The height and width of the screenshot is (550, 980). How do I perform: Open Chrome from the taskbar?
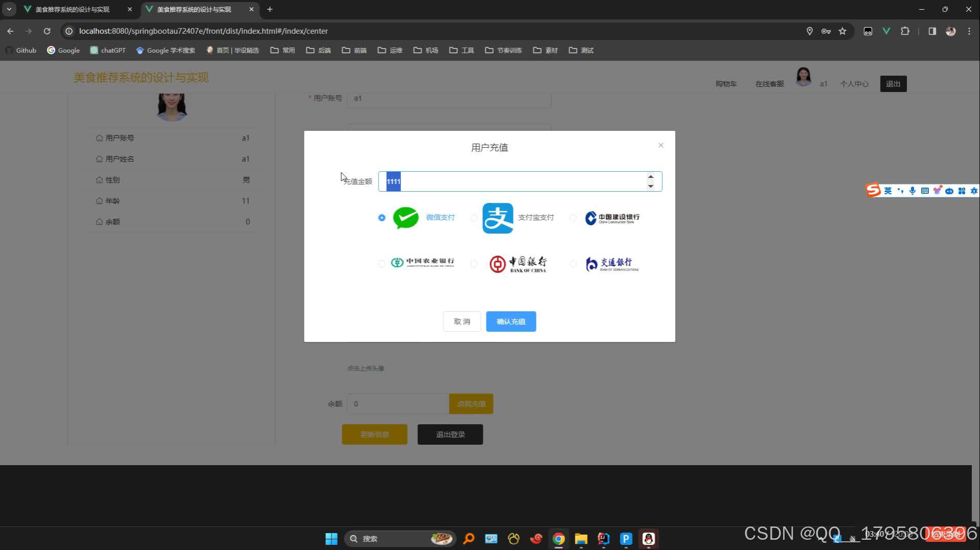[559, 539]
